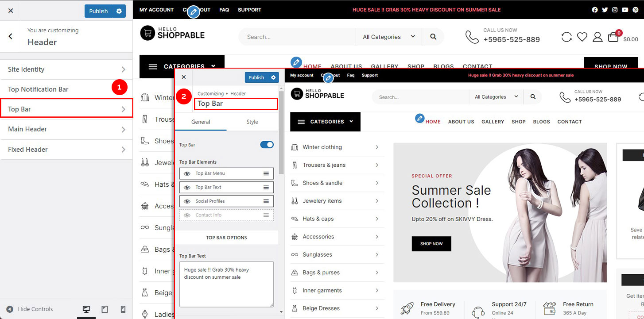644x319 pixels.
Task: Switch preview to tablet view
Action: pyautogui.click(x=105, y=308)
